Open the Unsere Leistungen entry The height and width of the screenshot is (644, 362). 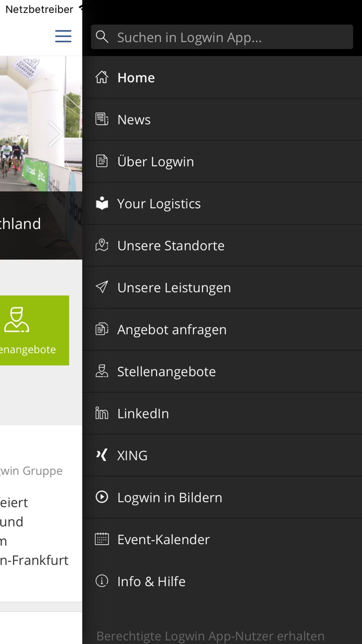(222, 287)
